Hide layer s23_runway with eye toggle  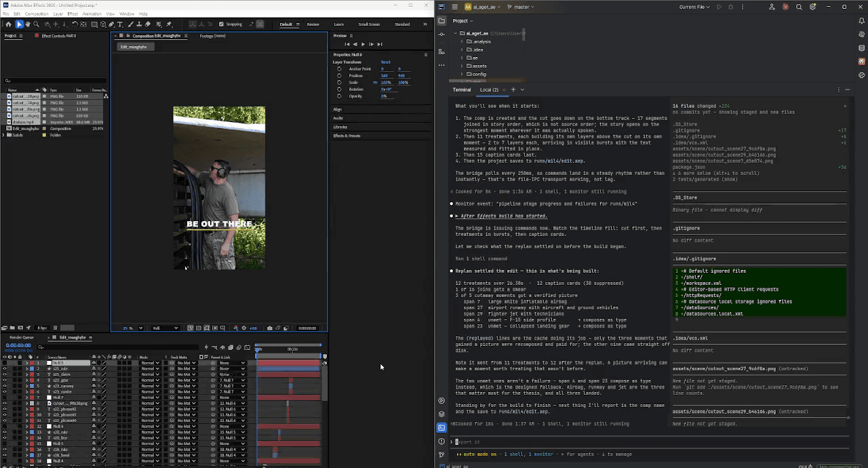point(5,386)
